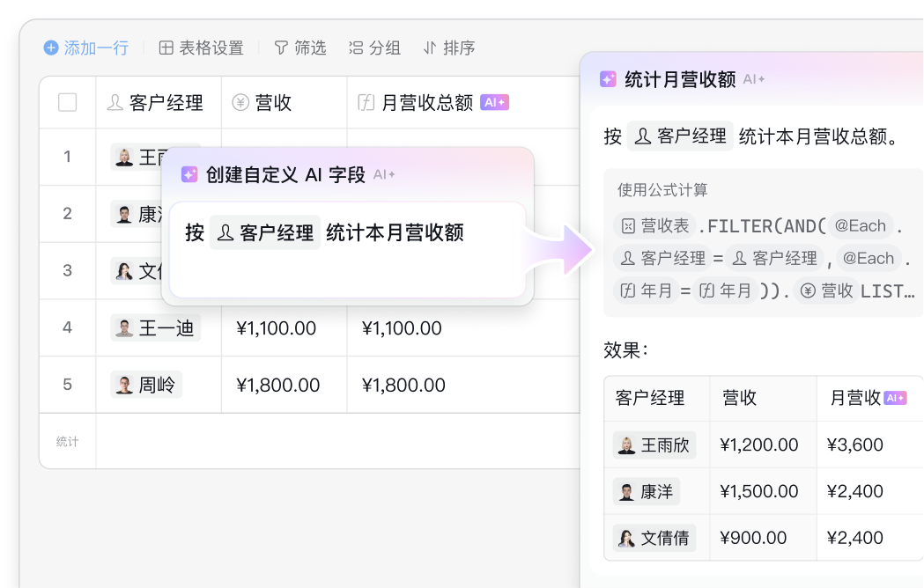Select 王一迪 person chip in row 4
This screenshot has height=588, width=924.
pos(156,328)
